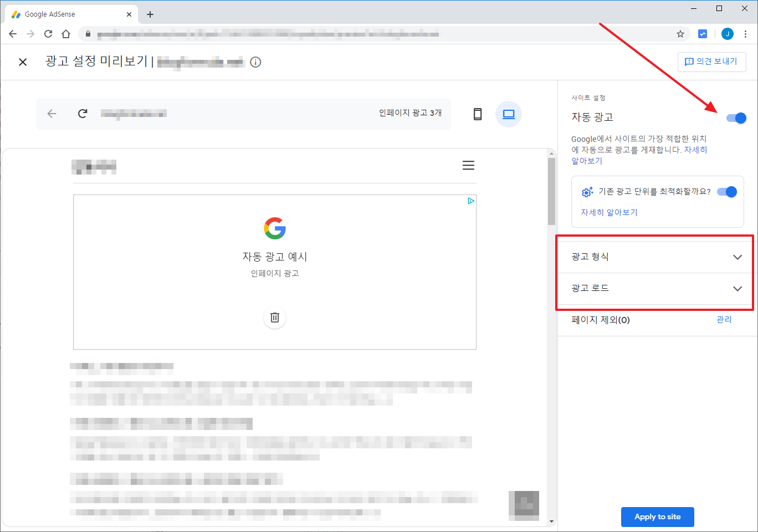Delete the auto ad example with trash icon
This screenshot has width=758, height=532.
click(x=275, y=318)
